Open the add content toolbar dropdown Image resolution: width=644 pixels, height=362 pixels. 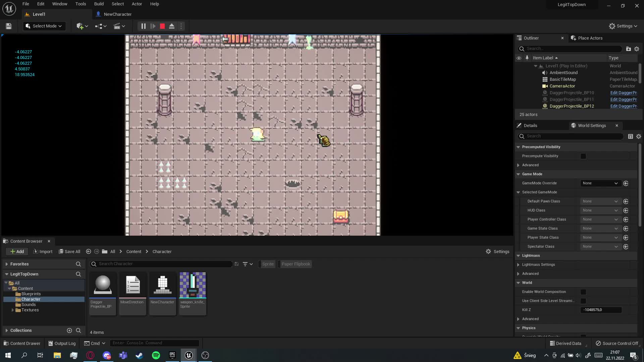tap(82, 26)
